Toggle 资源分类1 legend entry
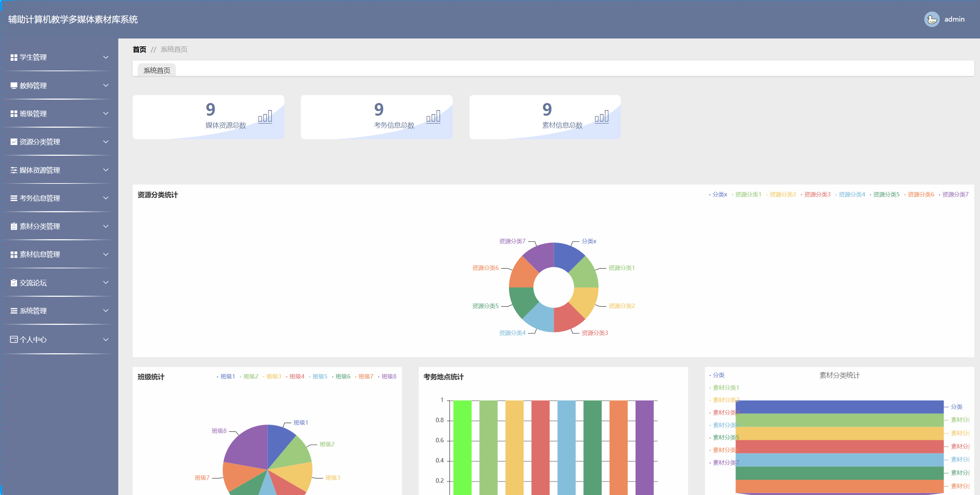Image resolution: width=980 pixels, height=495 pixels. [x=746, y=195]
